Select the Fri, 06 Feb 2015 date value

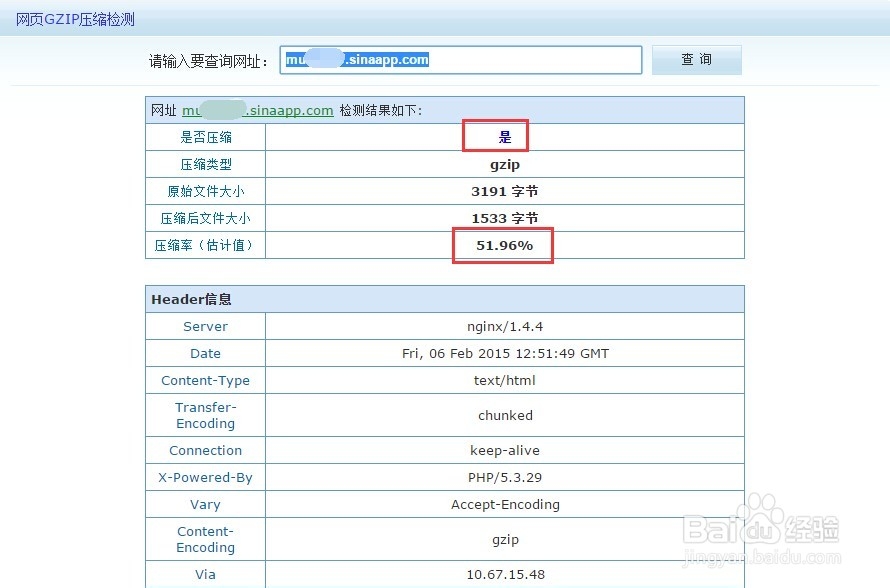[505, 354]
